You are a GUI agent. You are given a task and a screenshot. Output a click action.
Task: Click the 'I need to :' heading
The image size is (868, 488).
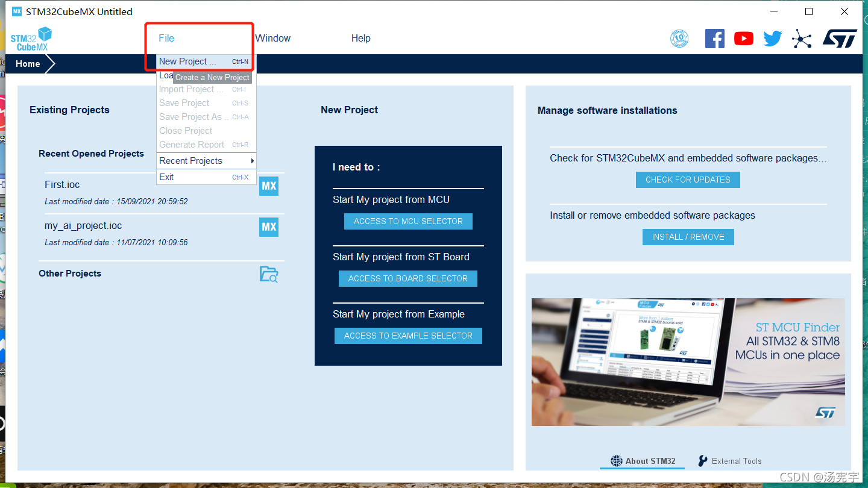point(356,167)
